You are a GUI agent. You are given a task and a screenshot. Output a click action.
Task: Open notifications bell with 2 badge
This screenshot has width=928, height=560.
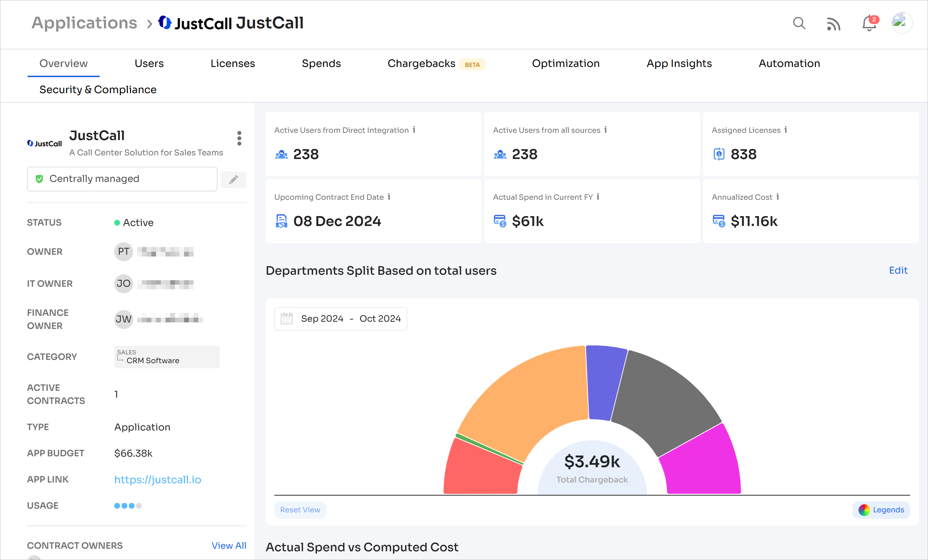click(x=869, y=23)
